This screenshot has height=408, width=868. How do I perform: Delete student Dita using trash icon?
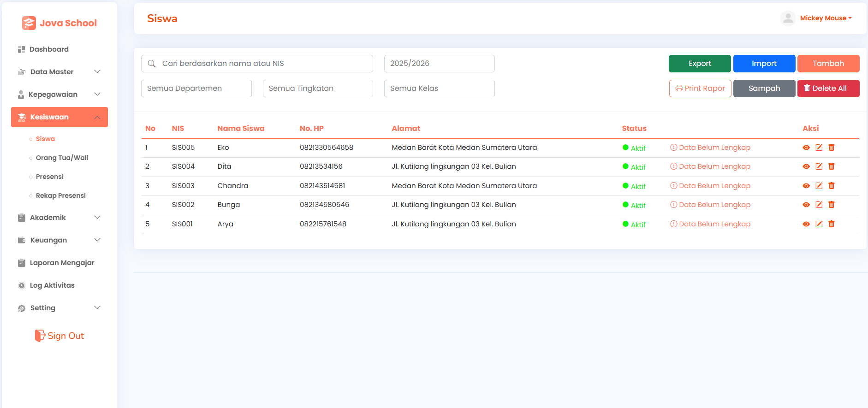click(x=831, y=166)
